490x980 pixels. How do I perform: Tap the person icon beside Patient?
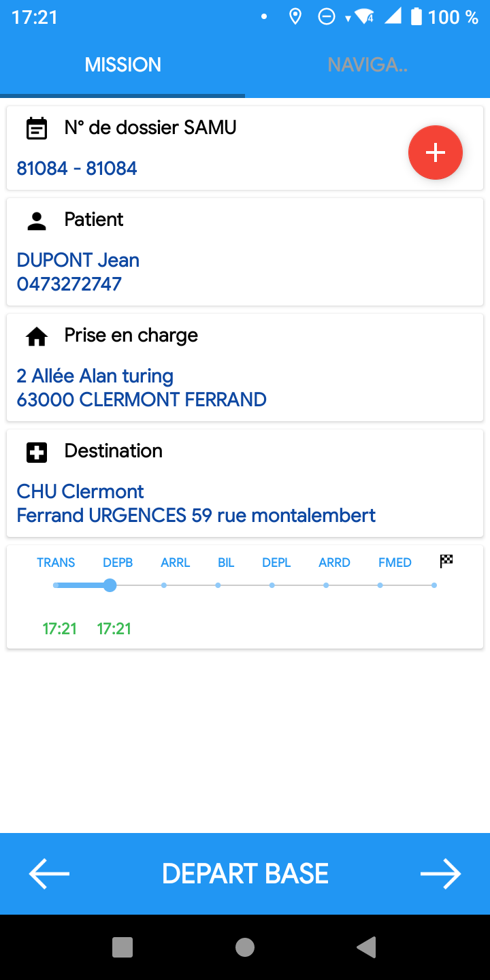tap(37, 220)
